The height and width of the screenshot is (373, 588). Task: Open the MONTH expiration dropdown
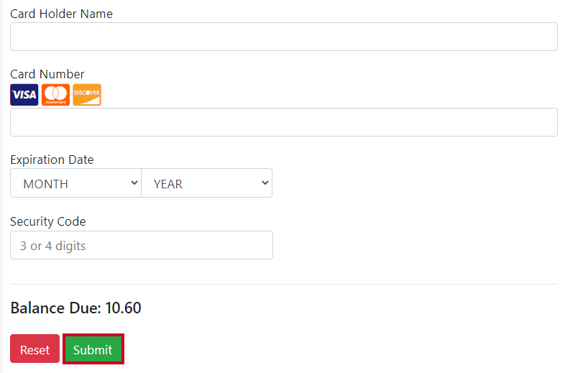tap(75, 183)
